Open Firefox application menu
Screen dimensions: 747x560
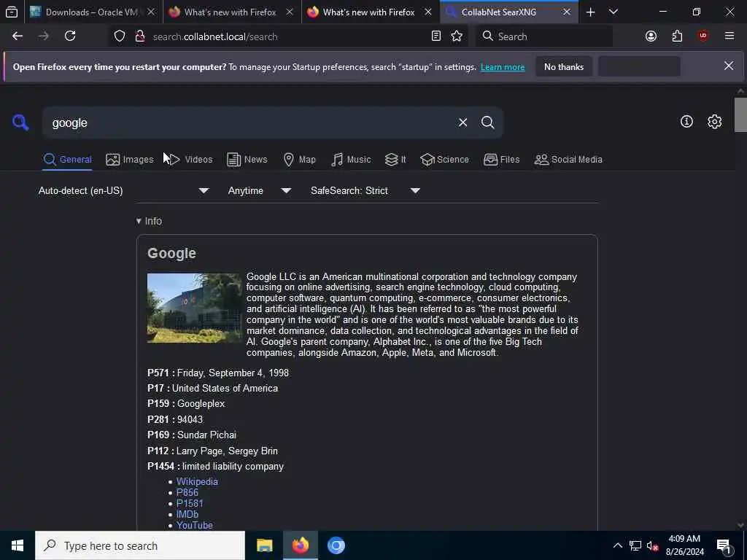pyautogui.click(x=729, y=36)
